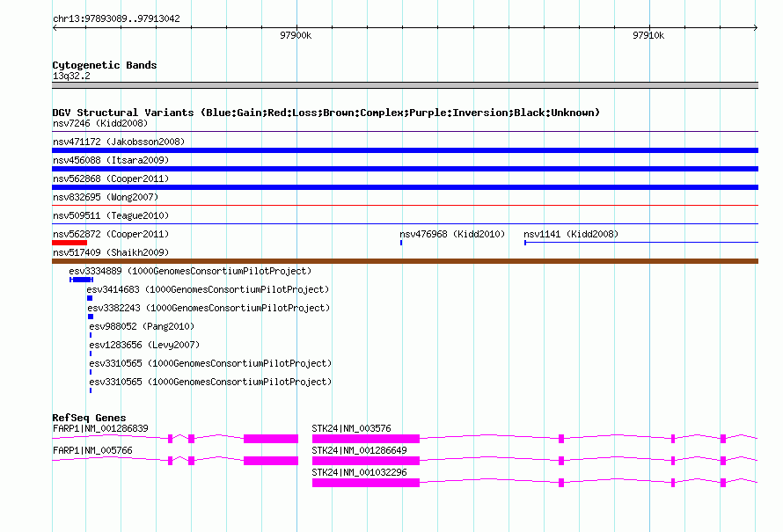Viewport: 783px width, 532px height.
Task: Click the left arrow end of ruler
Action: 55,27
